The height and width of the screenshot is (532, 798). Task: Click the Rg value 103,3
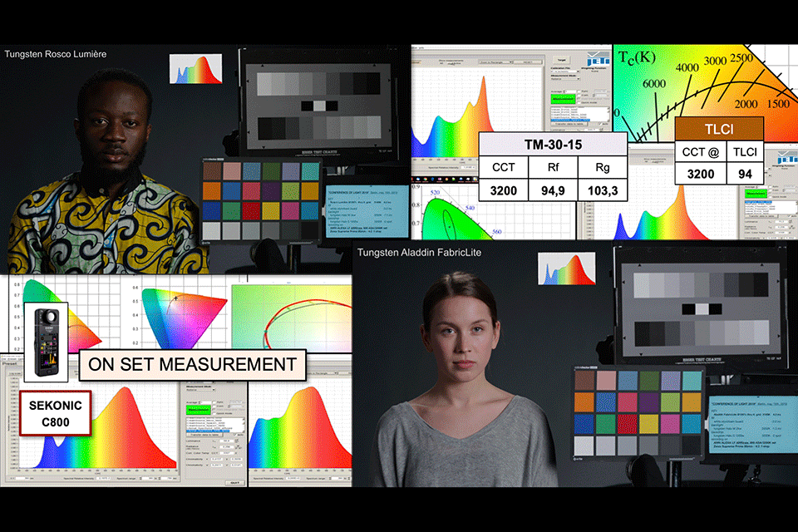pos(603,190)
